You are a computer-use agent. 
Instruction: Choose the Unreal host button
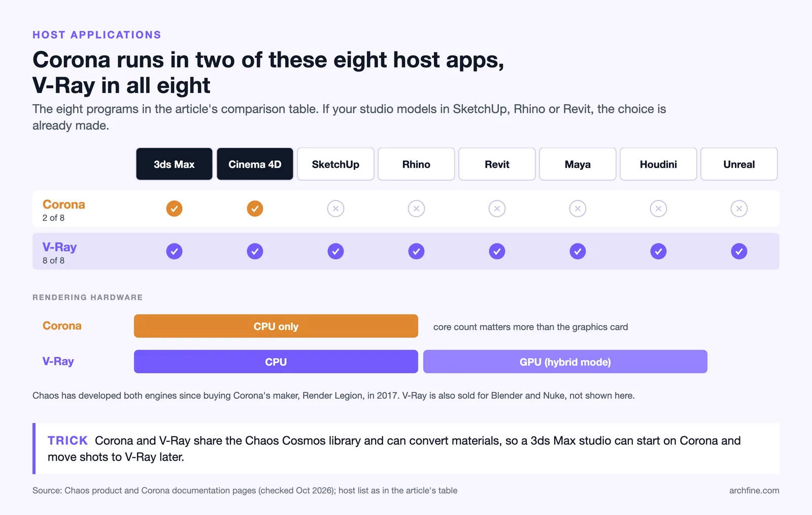pos(739,164)
